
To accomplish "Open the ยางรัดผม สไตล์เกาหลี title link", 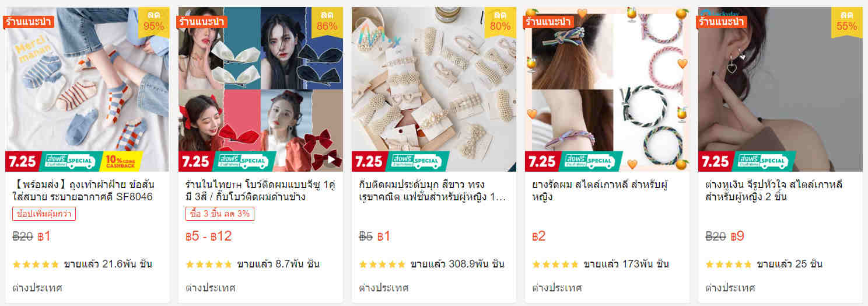I will tap(600, 191).
